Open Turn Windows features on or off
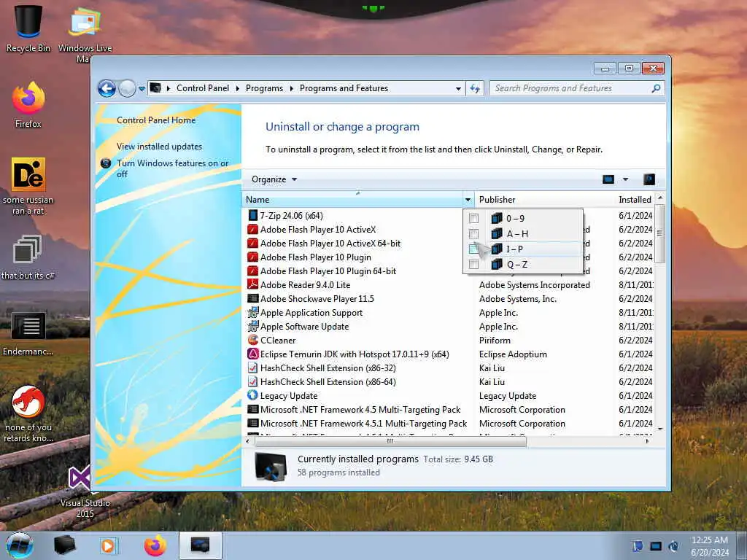The width and height of the screenshot is (747, 560). pyautogui.click(x=172, y=168)
